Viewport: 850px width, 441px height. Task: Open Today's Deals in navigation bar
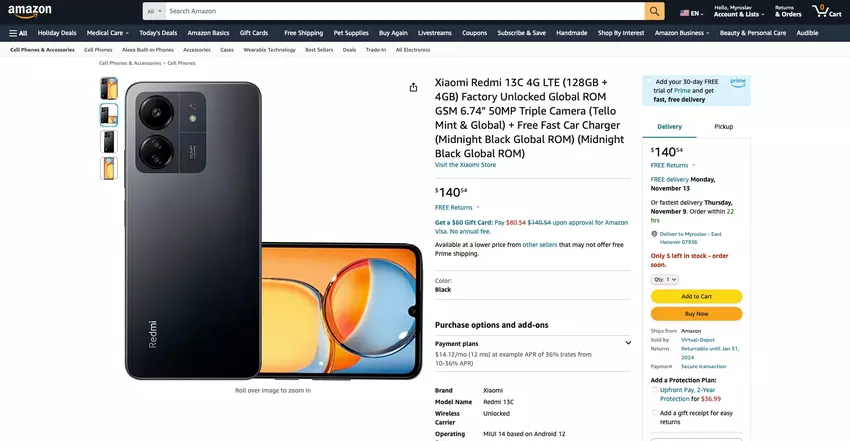158,33
